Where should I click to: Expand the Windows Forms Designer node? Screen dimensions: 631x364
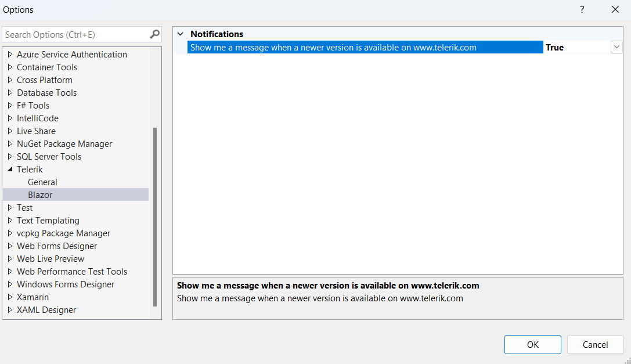pos(10,284)
